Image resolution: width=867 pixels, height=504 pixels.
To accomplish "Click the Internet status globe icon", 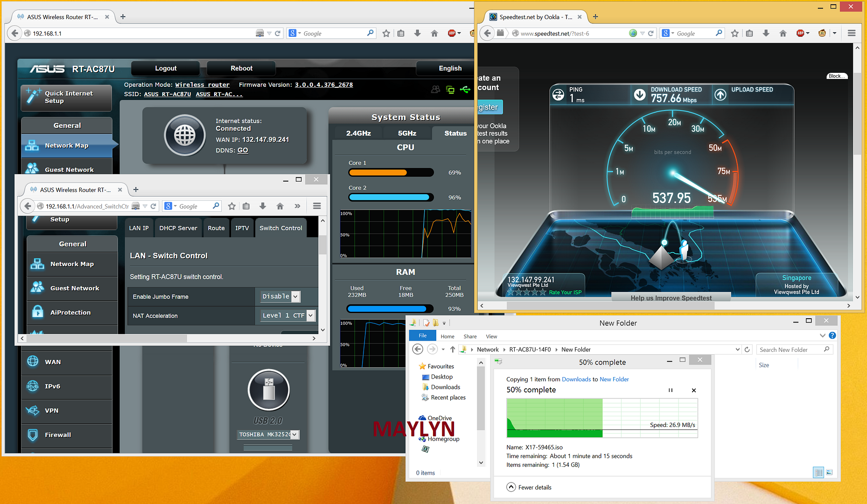I will coord(185,135).
